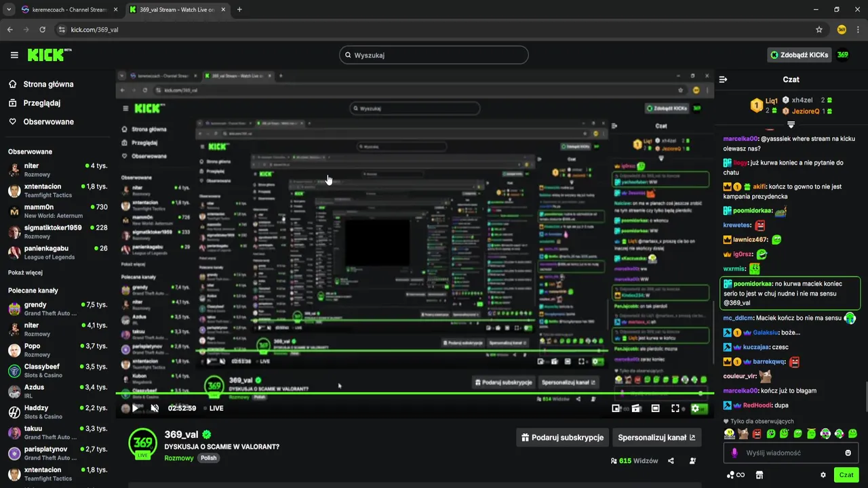Enable picture-in-picture mode in the player

pos(616,408)
